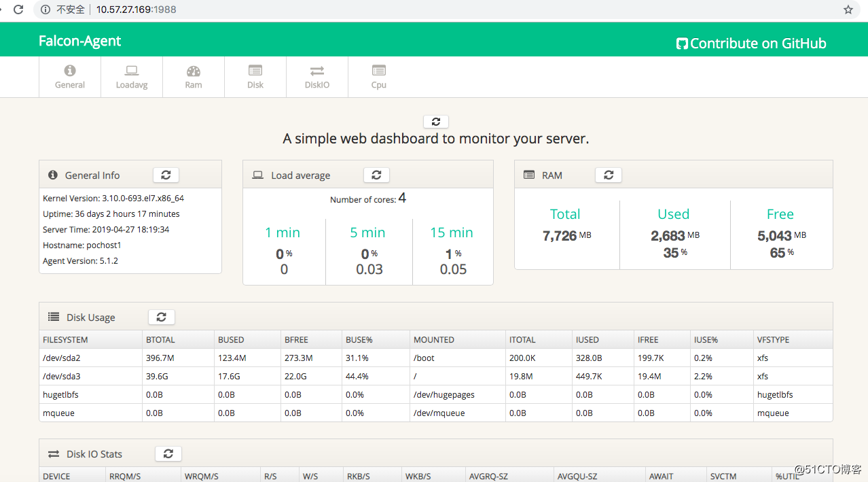The height and width of the screenshot is (482, 868).
Task: Click the Disk IO Stats arrows icon
Action: [x=54, y=453]
